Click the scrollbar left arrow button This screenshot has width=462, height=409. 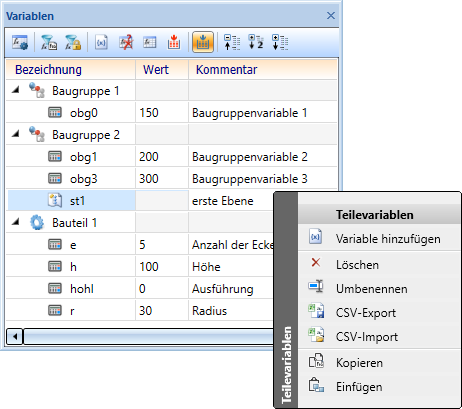[15, 337]
